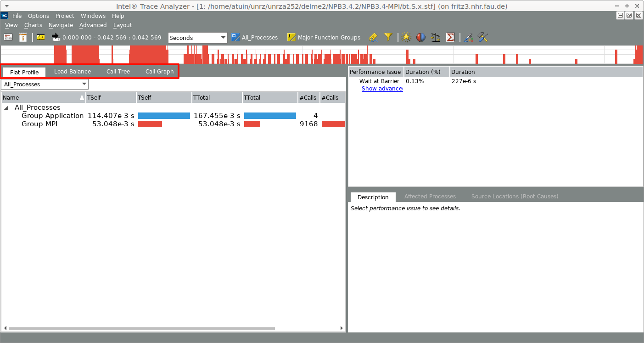Open the Charts menu
The width and height of the screenshot is (644, 343).
click(x=33, y=25)
